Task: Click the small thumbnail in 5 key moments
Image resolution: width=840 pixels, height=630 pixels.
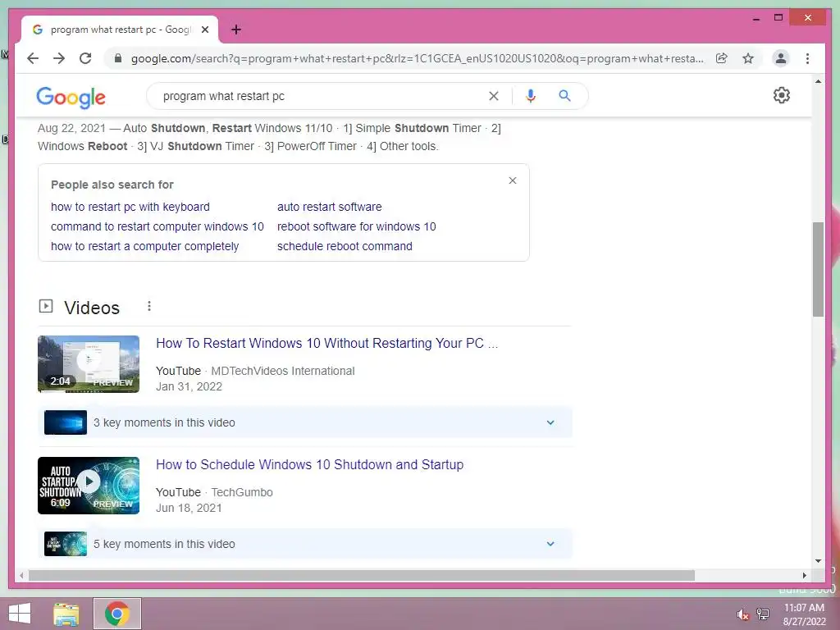Action: (x=66, y=544)
